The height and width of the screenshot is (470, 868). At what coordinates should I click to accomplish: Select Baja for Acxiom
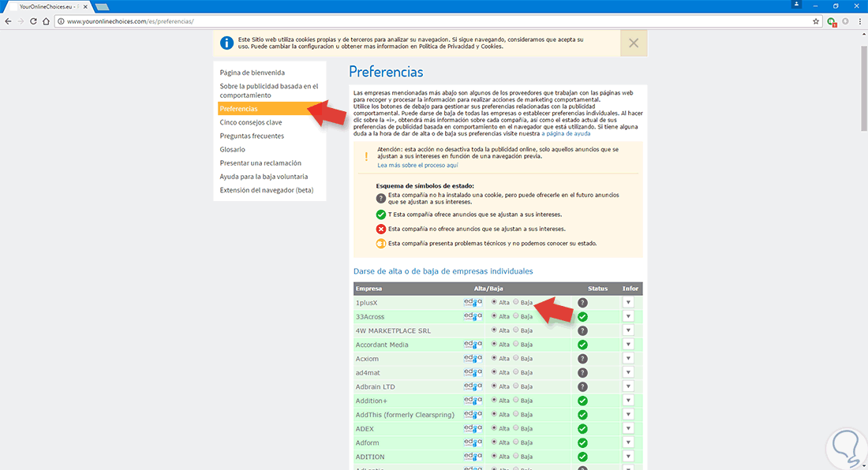point(516,358)
